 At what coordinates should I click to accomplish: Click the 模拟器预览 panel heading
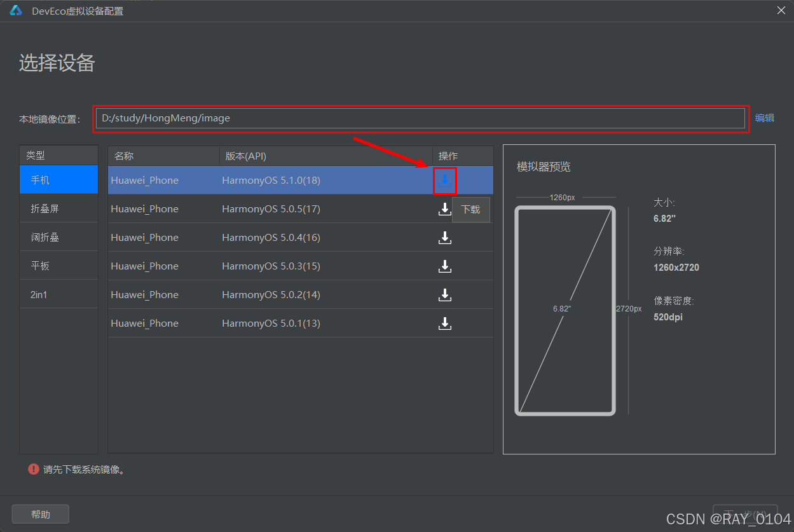(x=544, y=167)
